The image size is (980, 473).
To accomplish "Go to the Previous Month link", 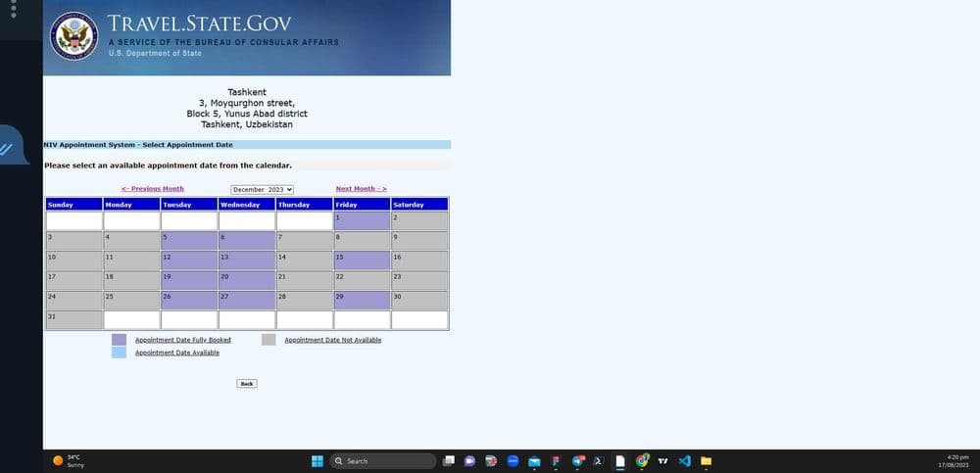I will 153,189.
